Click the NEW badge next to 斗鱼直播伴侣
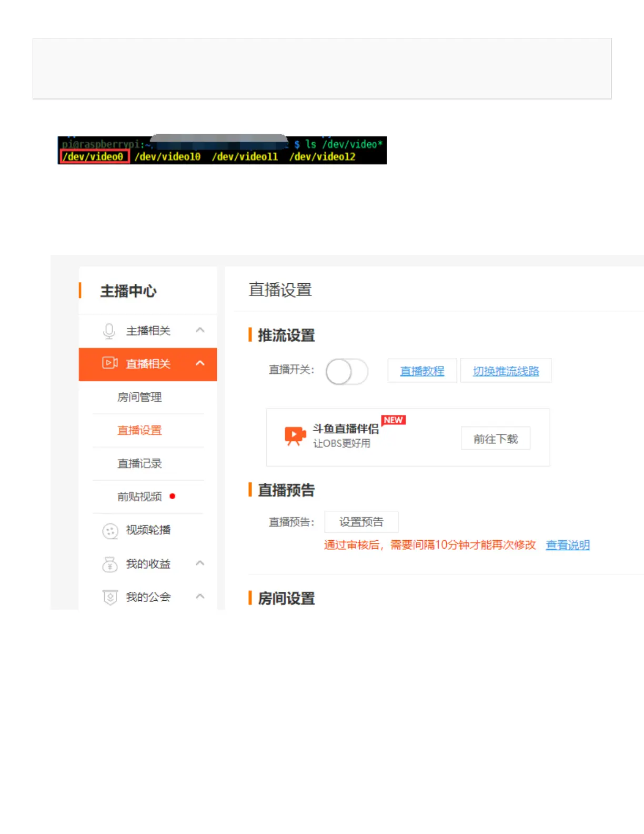This screenshot has height=834, width=644. pos(394,420)
